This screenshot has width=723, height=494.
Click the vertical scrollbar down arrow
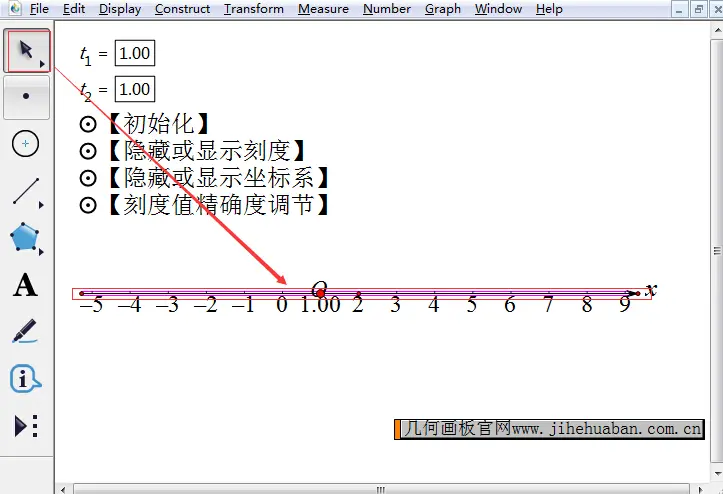click(716, 474)
